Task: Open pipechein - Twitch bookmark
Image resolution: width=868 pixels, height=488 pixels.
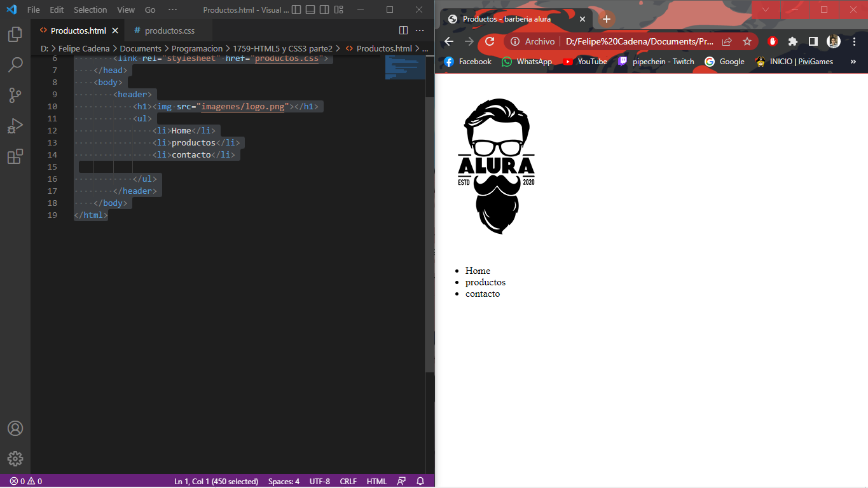Action: coord(656,62)
